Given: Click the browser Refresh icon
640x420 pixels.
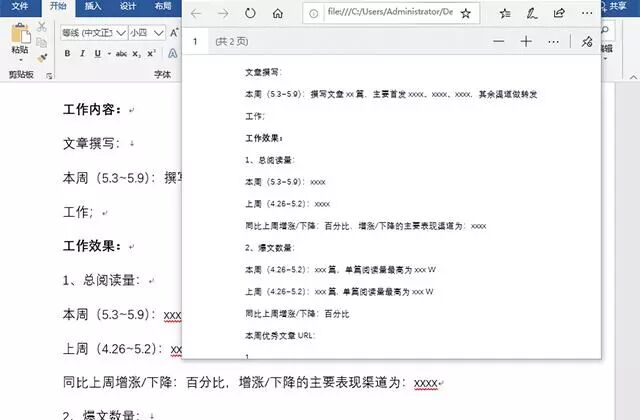Looking at the screenshot, I should (x=250, y=13).
